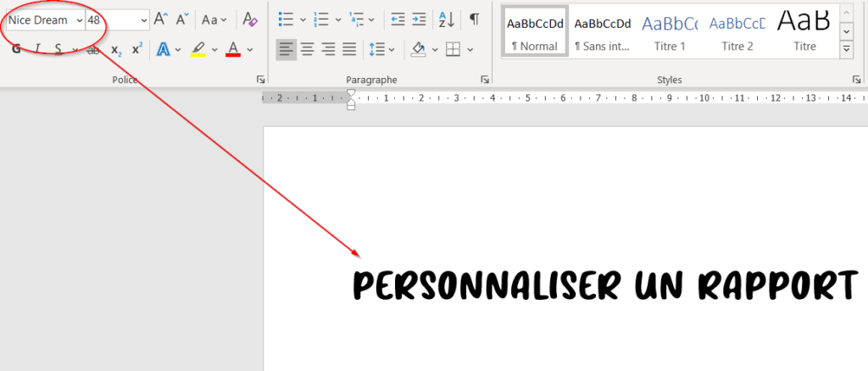Click the first-line indent marker on ruler
Image resolution: width=868 pixels, height=371 pixels.
click(351, 93)
